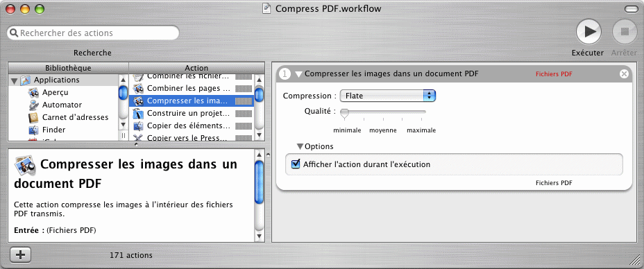
Task: Select Aperçu in the library
Action: click(55, 92)
